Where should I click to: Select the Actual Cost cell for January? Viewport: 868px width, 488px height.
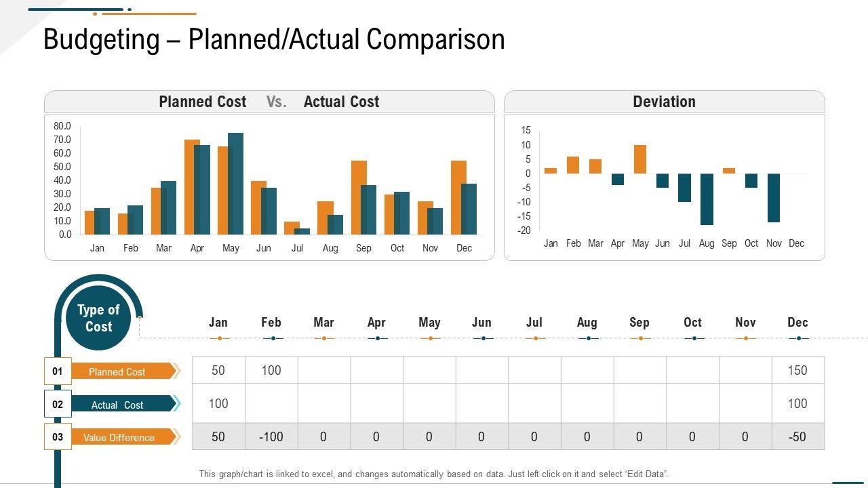click(218, 404)
